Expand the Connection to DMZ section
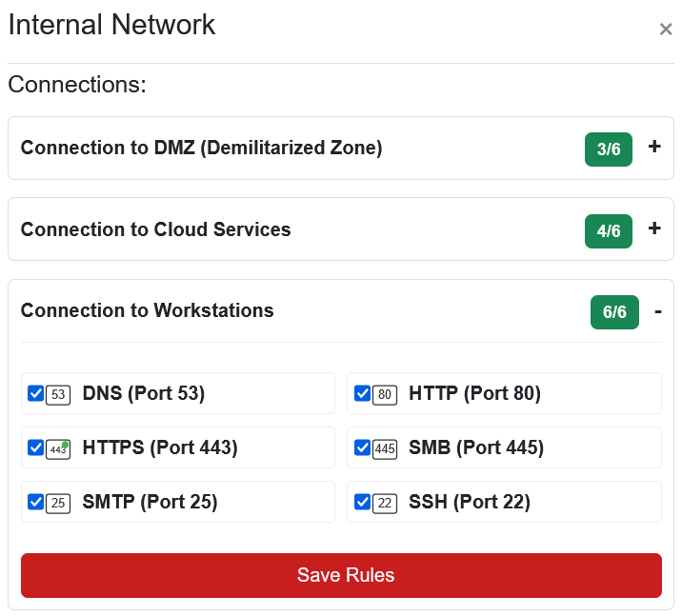 click(654, 148)
